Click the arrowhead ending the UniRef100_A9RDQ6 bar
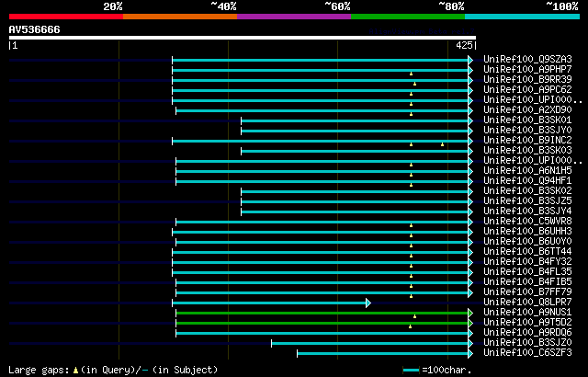The image size is (588, 377). pos(470,333)
